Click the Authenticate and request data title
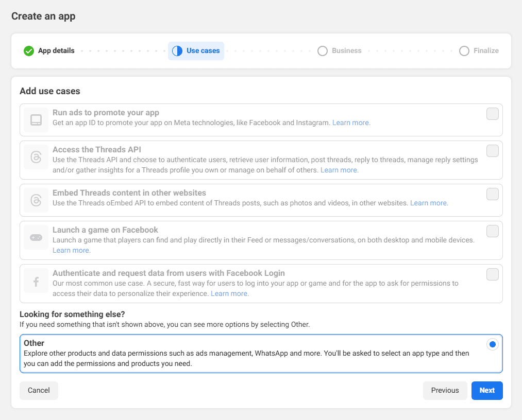 [x=169, y=273]
